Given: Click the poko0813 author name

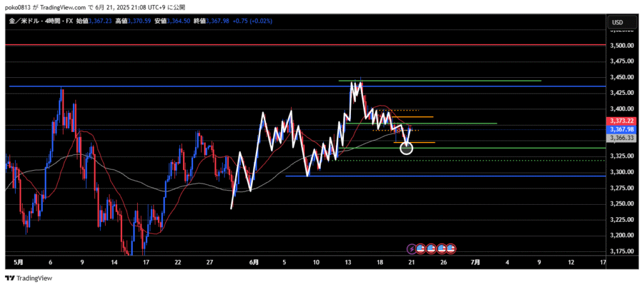Looking at the screenshot, I should click(x=17, y=6).
